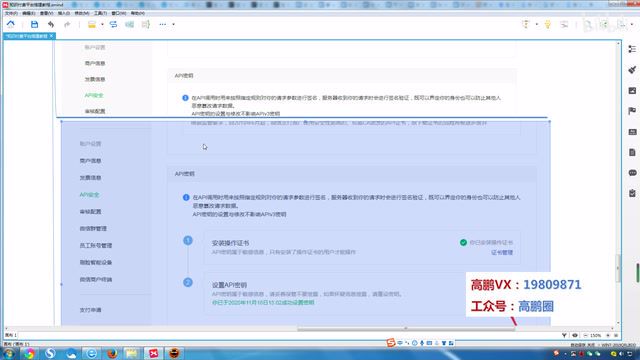Click the green boundary icon in the toolbar
Viewport: 640px width, 360px height.
point(129,24)
